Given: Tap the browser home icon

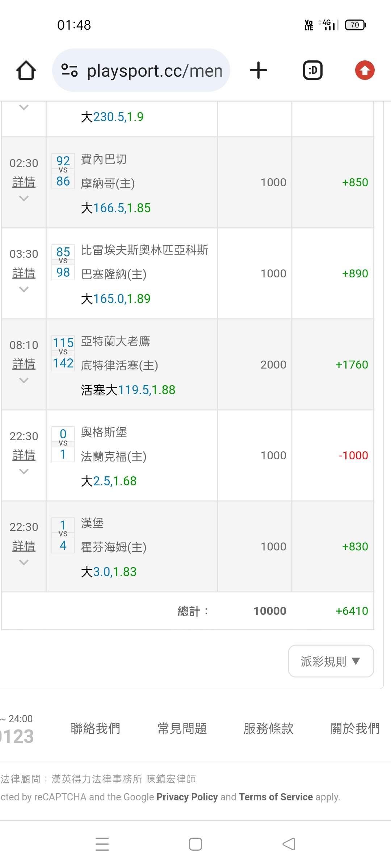Looking at the screenshot, I should 26,70.
